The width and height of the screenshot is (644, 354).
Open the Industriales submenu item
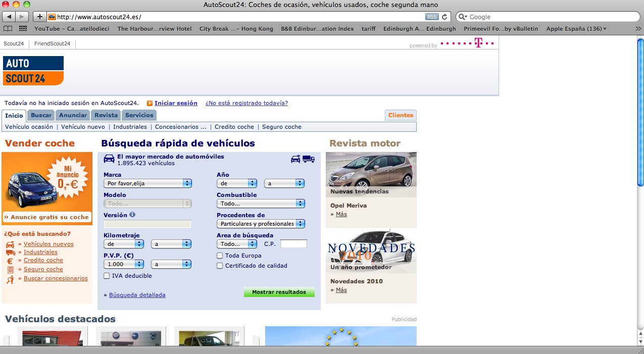coord(130,127)
